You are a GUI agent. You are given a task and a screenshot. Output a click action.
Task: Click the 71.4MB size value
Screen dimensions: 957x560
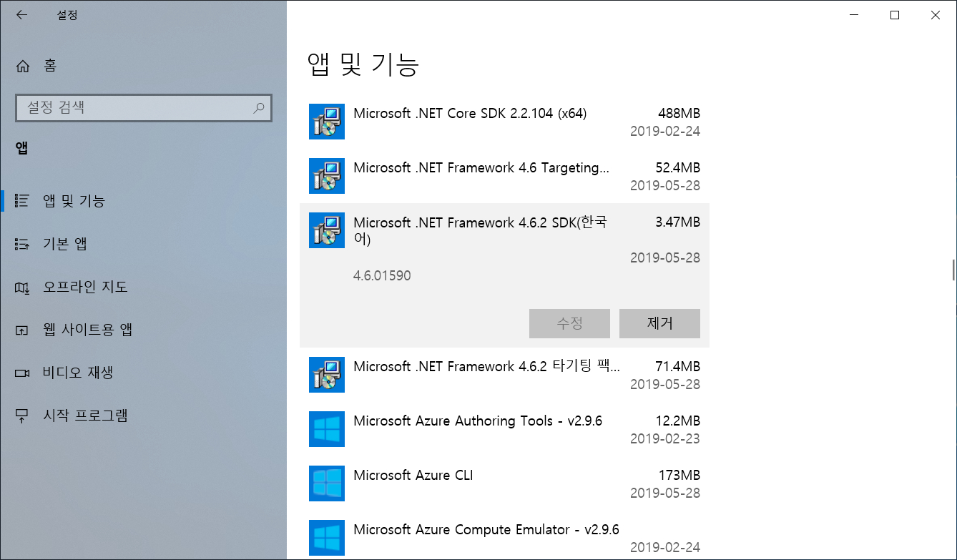(x=677, y=366)
